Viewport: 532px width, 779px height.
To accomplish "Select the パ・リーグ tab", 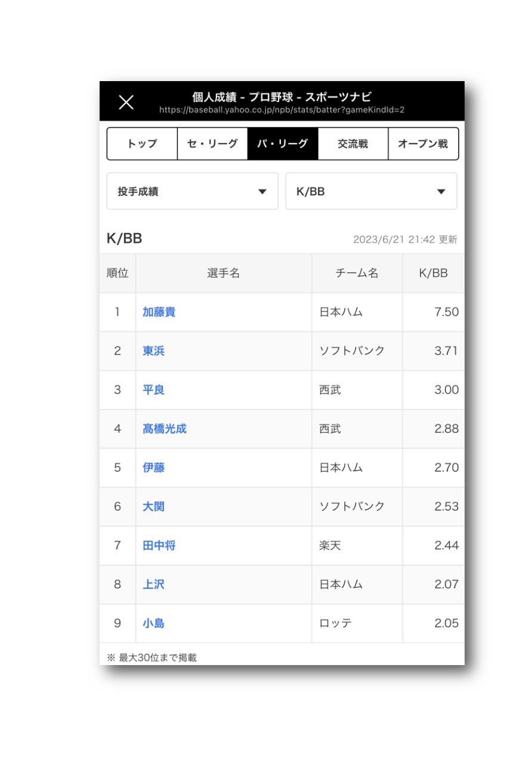I will coord(283,144).
